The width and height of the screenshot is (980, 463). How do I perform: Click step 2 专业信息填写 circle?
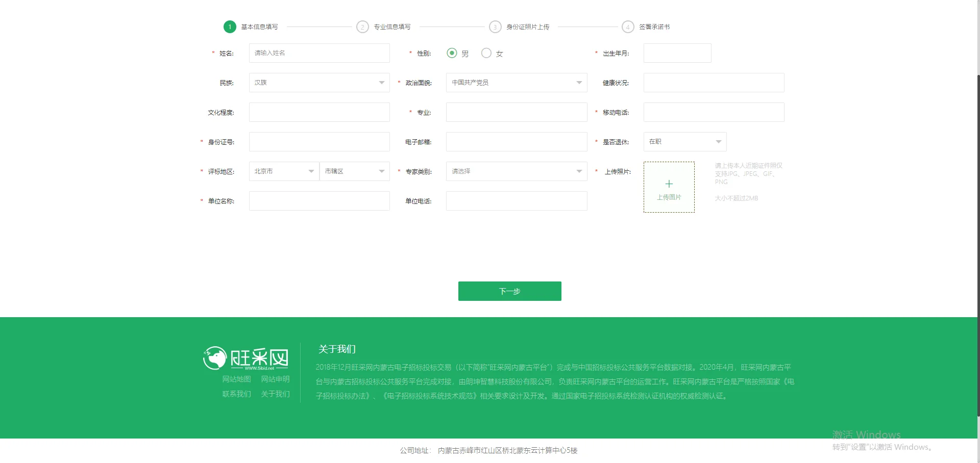coord(362,27)
